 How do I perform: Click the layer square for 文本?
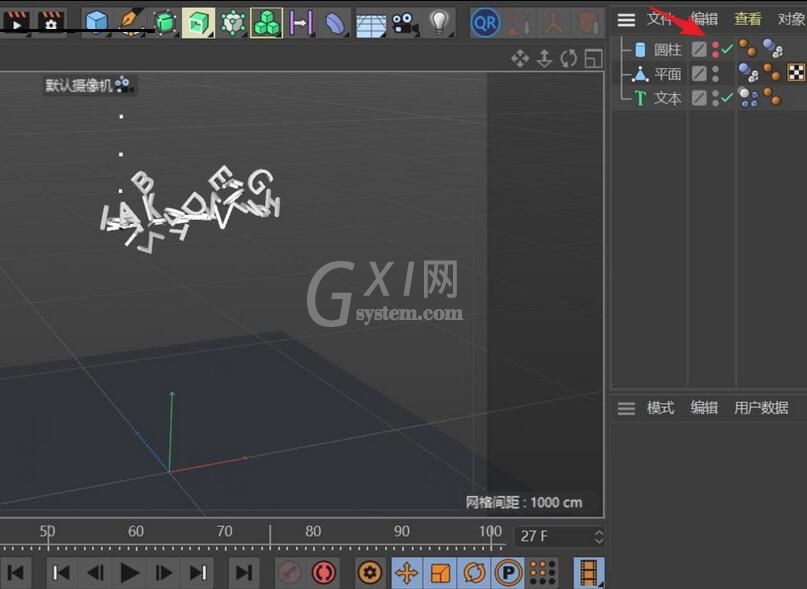699,97
